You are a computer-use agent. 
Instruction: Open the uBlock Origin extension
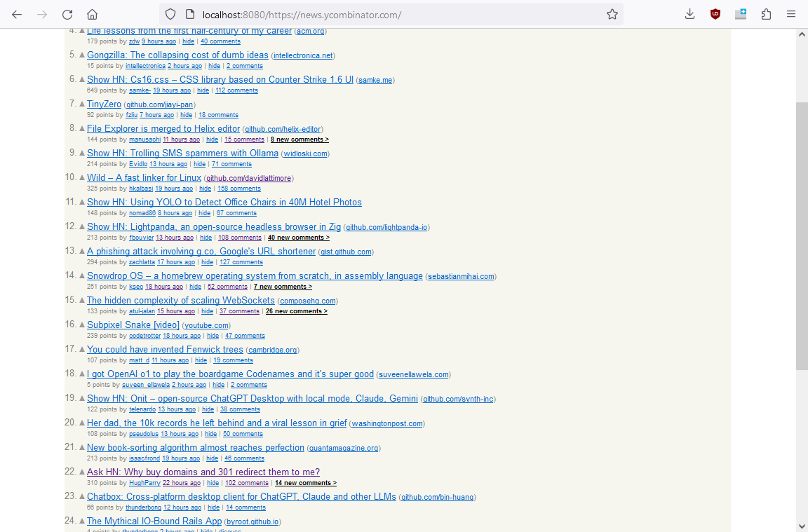715,15
